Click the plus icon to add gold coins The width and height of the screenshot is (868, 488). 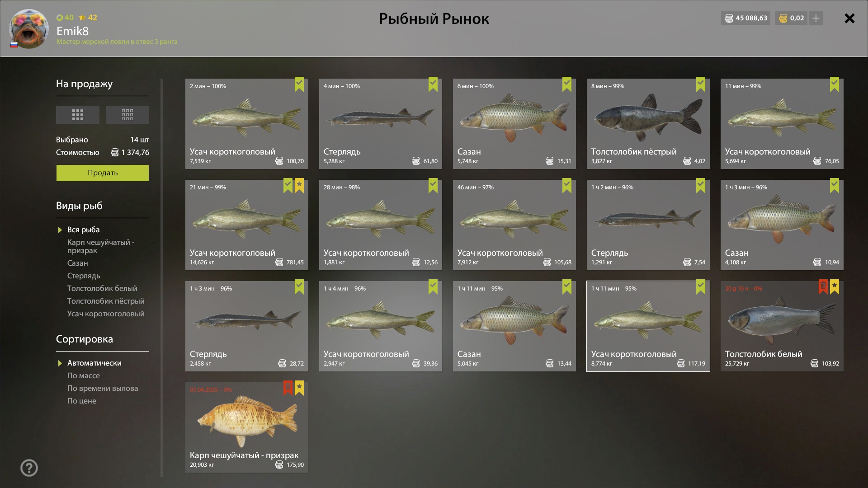coord(816,18)
